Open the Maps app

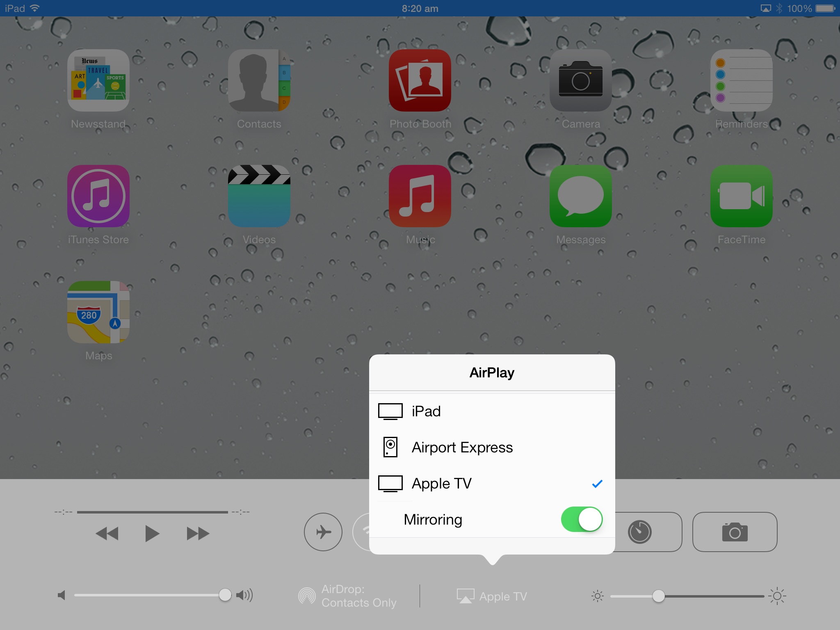(98, 312)
